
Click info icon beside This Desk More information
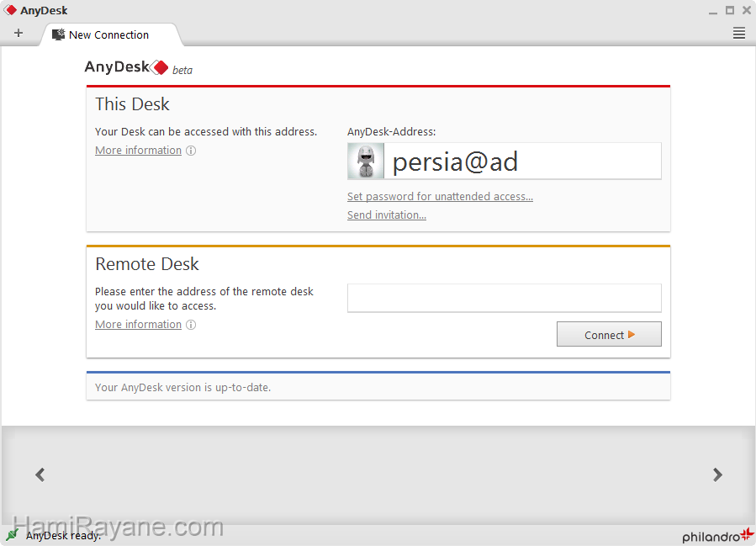point(191,151)
